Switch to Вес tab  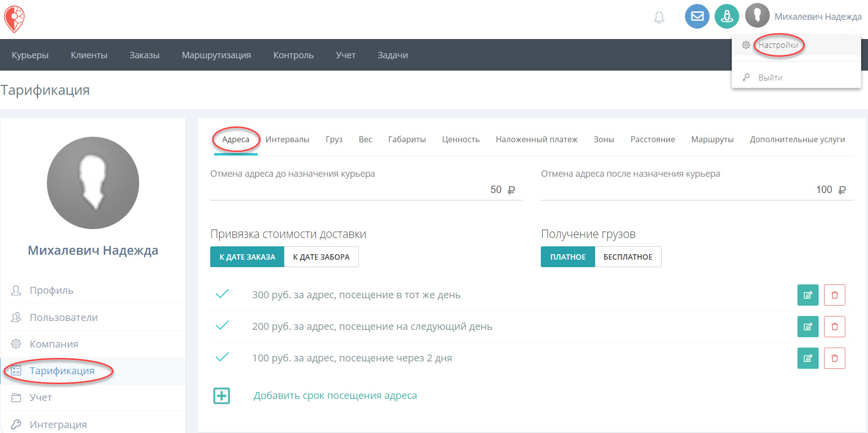point(365,139)
